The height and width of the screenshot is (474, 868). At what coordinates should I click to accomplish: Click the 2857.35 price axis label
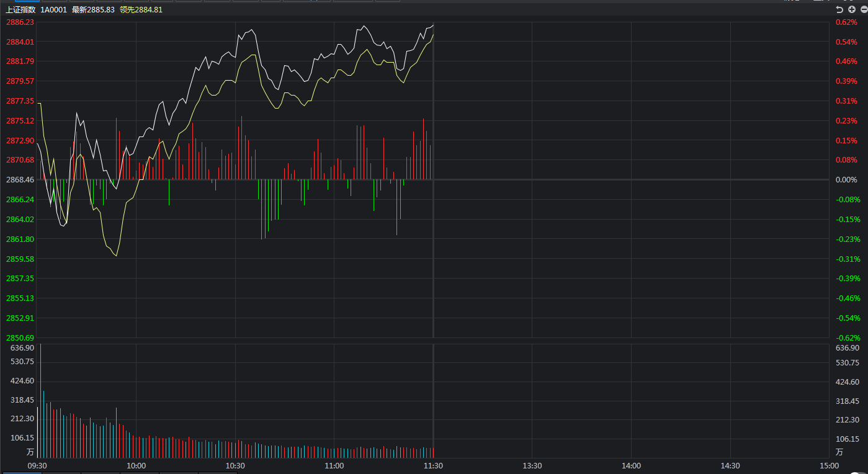(20, 279)
